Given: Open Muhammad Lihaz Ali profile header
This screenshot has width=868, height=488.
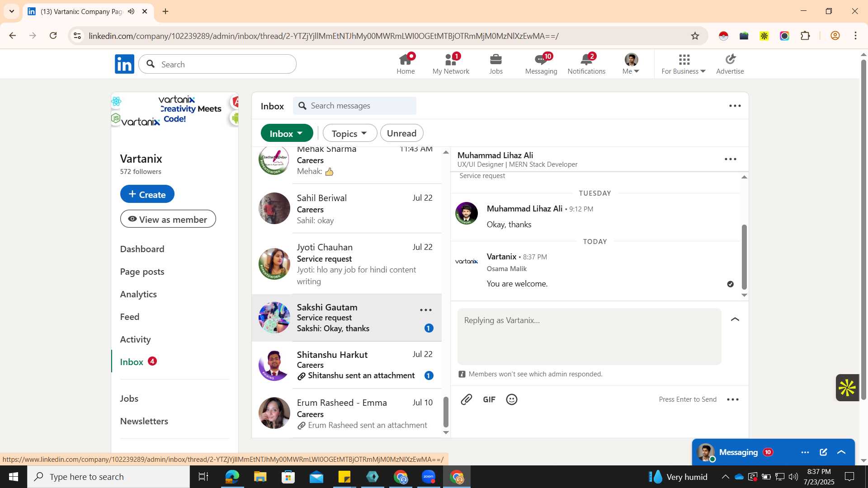Looking at the screenshot, I should pos(517,159).
